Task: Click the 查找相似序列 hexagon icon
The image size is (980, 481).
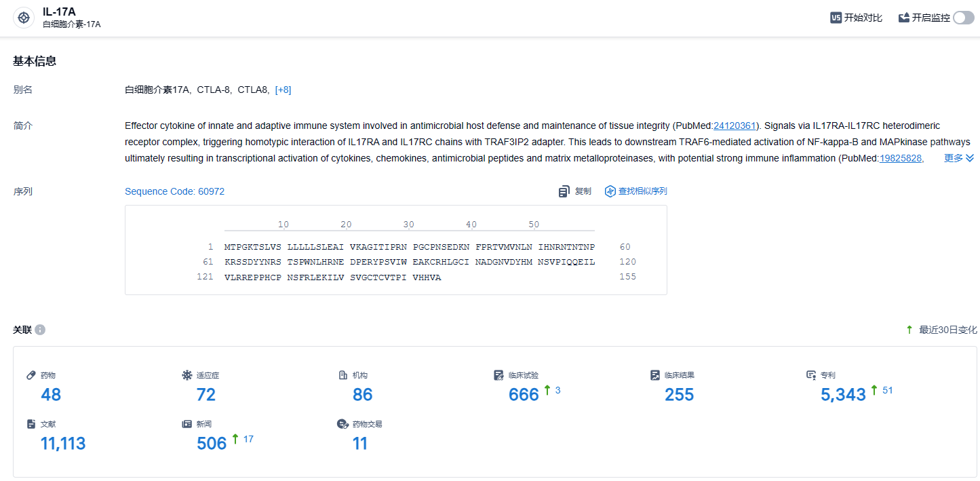Action: [610, 191]
